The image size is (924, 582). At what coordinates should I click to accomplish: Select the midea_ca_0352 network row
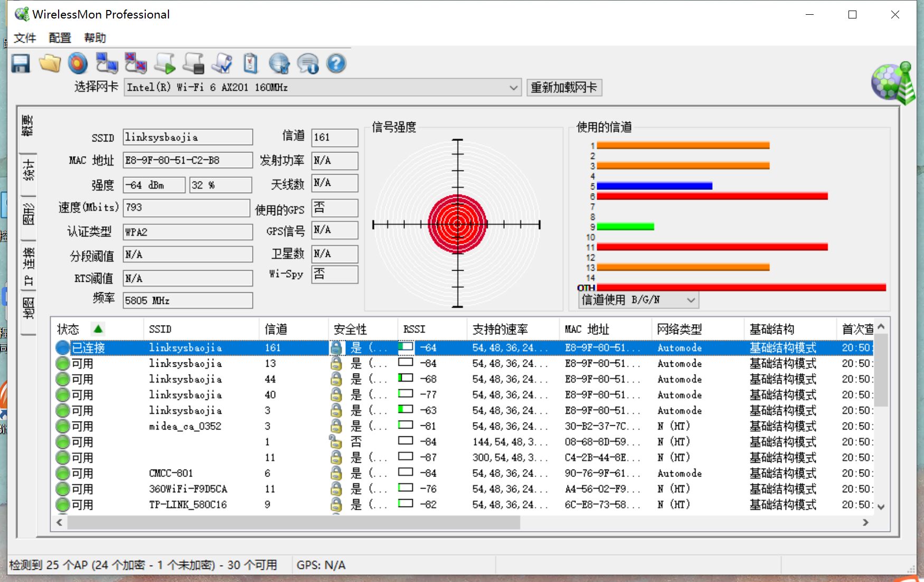tap(464, 426)
